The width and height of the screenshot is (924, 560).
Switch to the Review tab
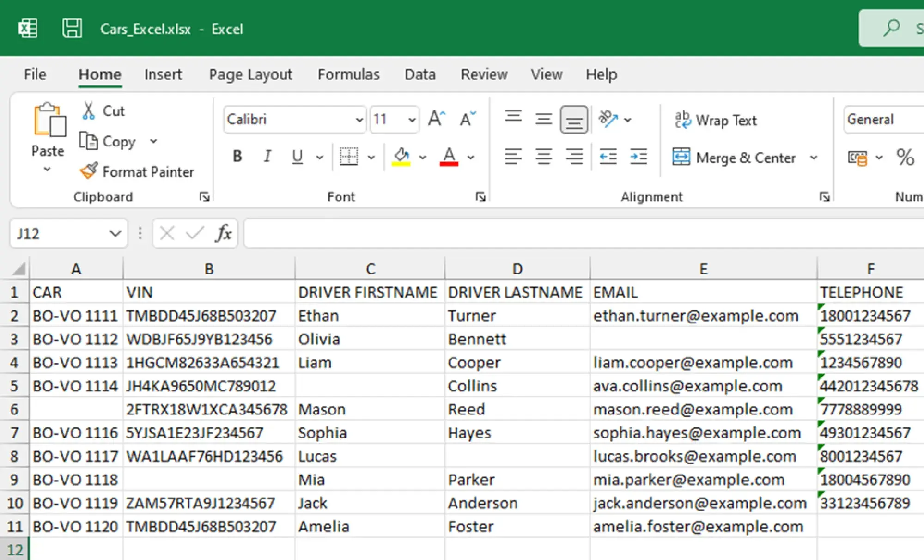click(x=484, y=74)
